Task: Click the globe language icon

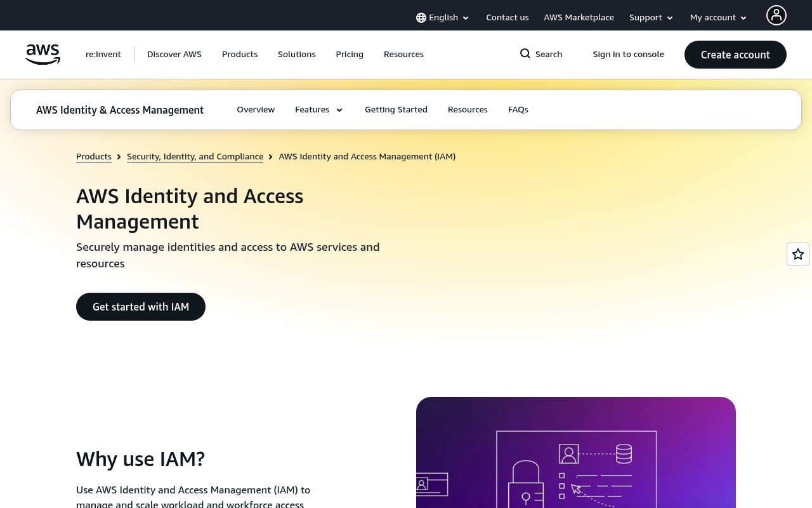Action: pyautogui.click(x=421, y=18)
